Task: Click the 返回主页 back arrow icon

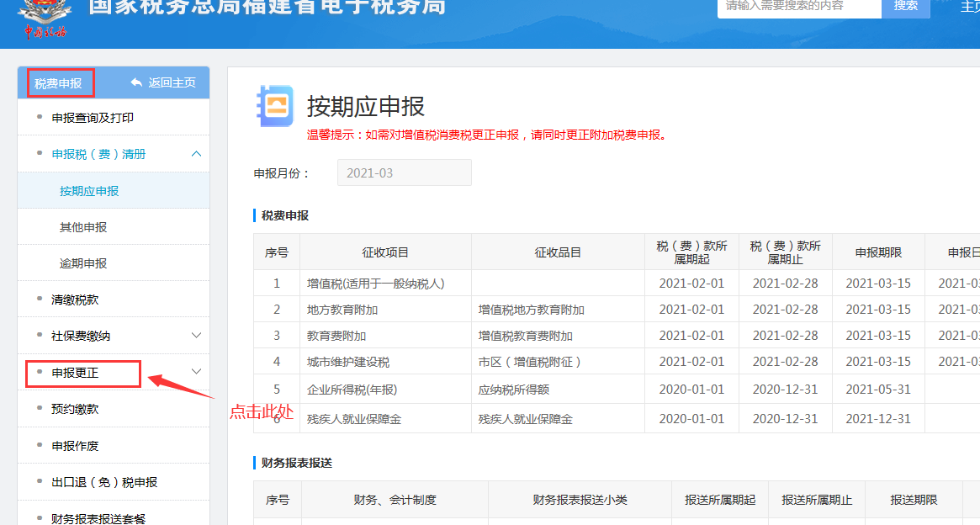Action: pos(136,82)
